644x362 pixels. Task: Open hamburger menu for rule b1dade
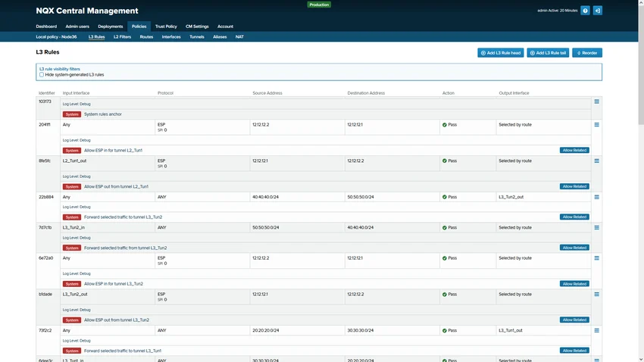pos(596,294)
